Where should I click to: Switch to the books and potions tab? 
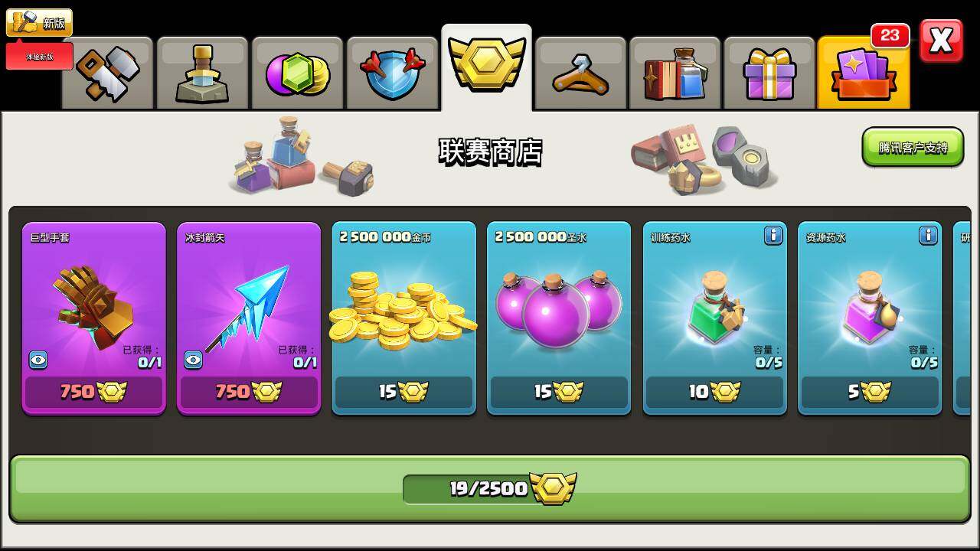point(675,73)
